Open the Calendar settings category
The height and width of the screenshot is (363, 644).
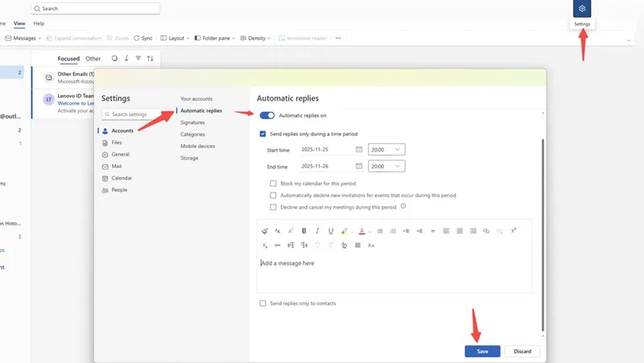tap(117, 178)
